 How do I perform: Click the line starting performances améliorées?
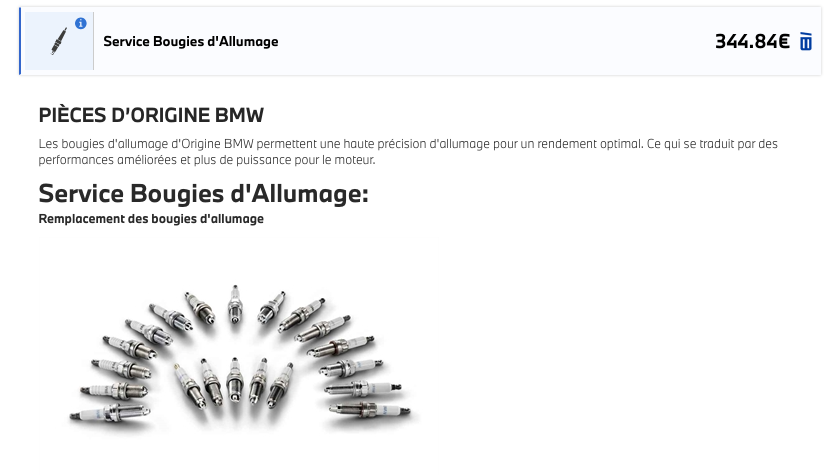point(207,160)
